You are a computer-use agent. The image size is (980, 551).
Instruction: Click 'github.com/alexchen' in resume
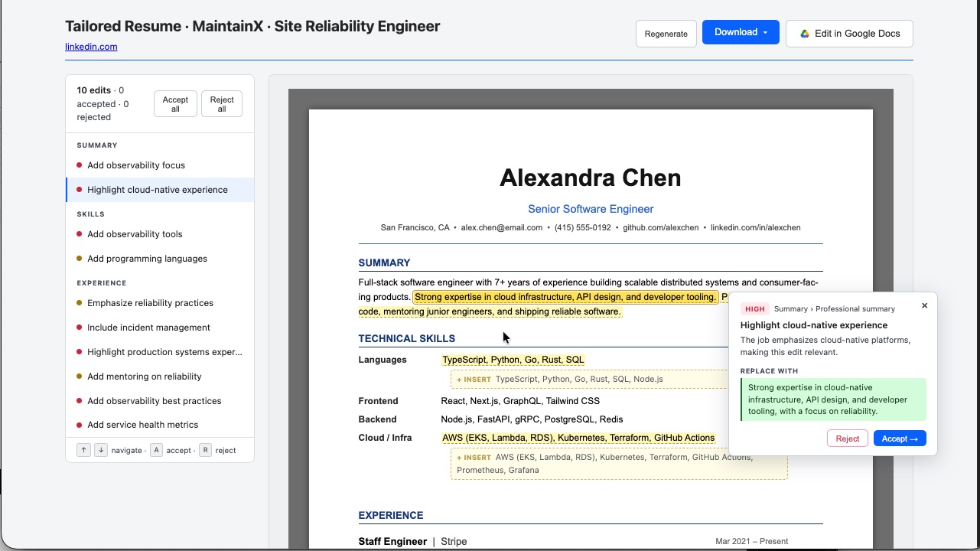(661, 227)
